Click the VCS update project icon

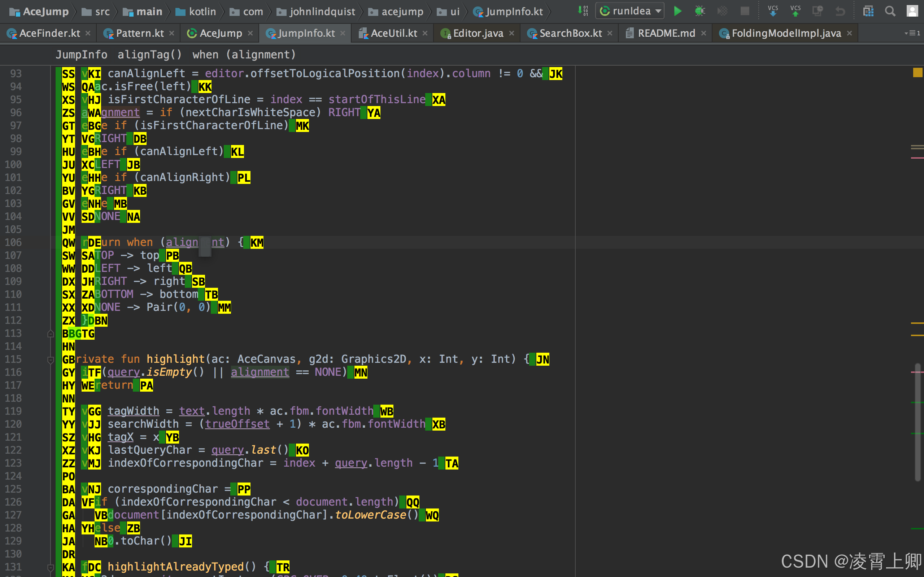773,11
